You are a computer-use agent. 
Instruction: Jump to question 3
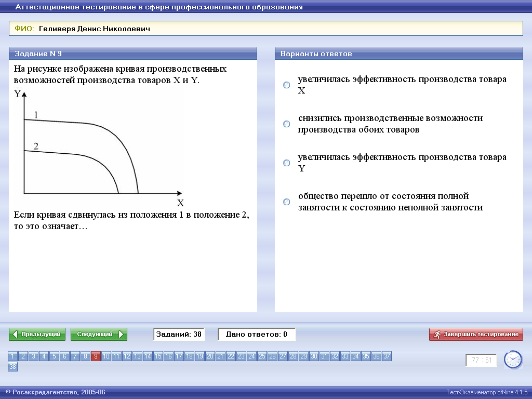click(x=33, y=356)
